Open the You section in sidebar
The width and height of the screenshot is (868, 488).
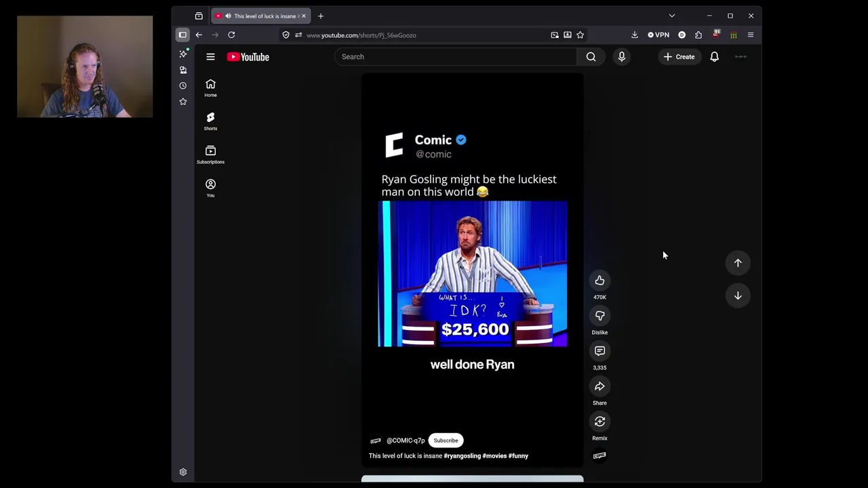point(210,188)
